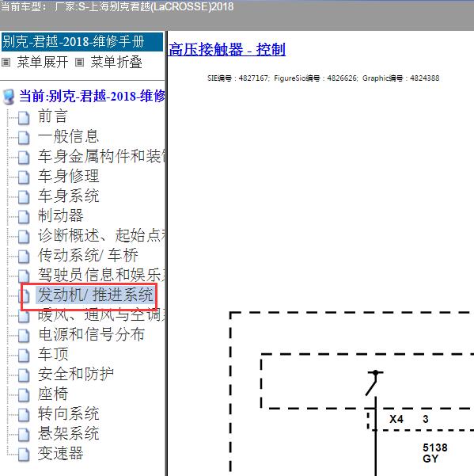Open the root node 当前:别克-君越-2018-维修
The height and width of the screenshot is (476, 474).
pos(92,97)
